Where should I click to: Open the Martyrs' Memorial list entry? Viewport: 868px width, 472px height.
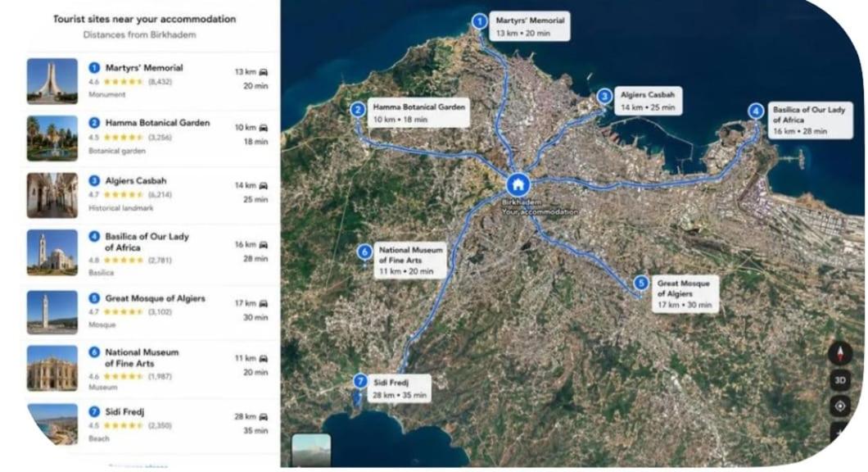pos(148,81)
